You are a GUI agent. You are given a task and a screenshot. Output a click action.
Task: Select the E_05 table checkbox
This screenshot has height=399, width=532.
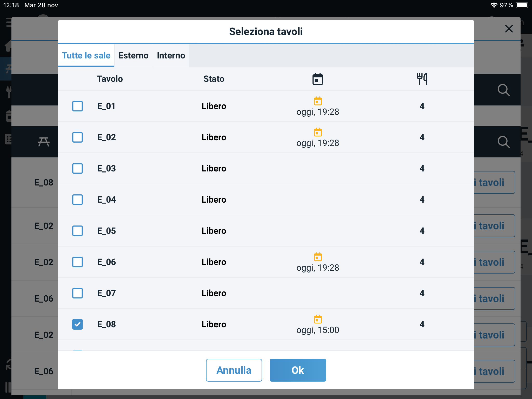pos(77,231)
